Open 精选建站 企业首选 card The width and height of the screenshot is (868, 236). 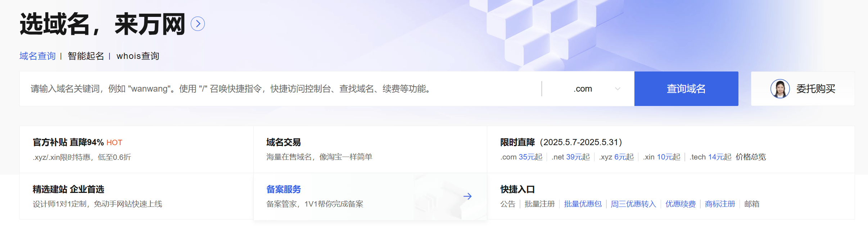[68, 189]
